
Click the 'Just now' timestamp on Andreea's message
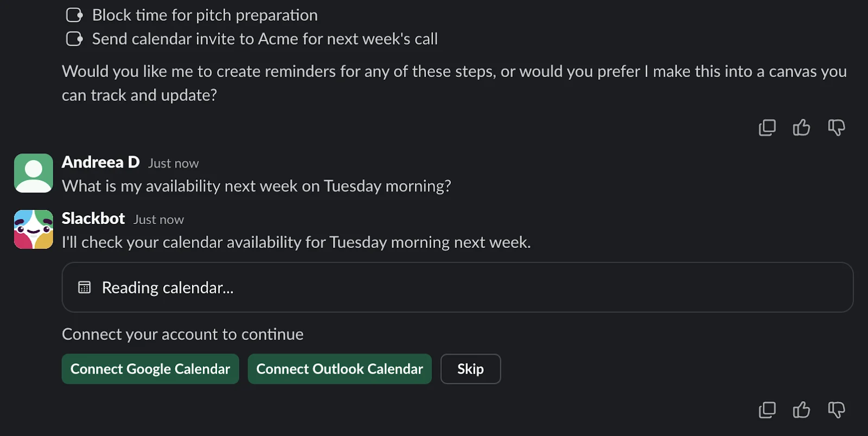(174, 164)
